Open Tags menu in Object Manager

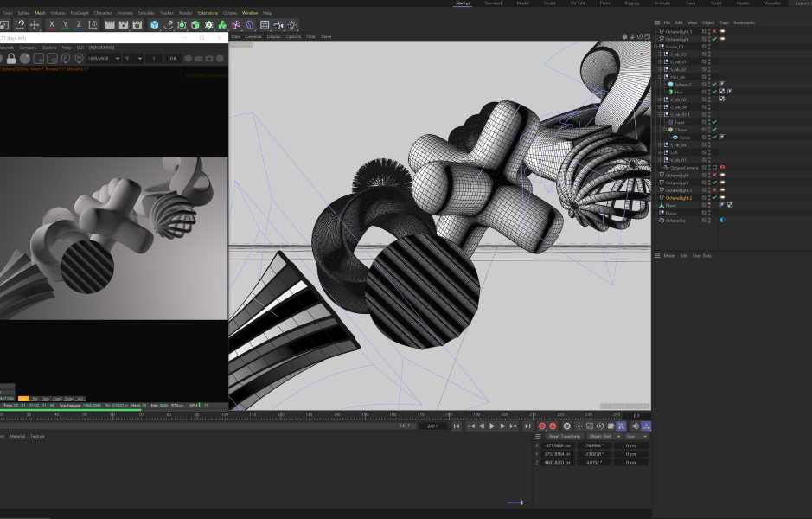[x=724, y=22]
